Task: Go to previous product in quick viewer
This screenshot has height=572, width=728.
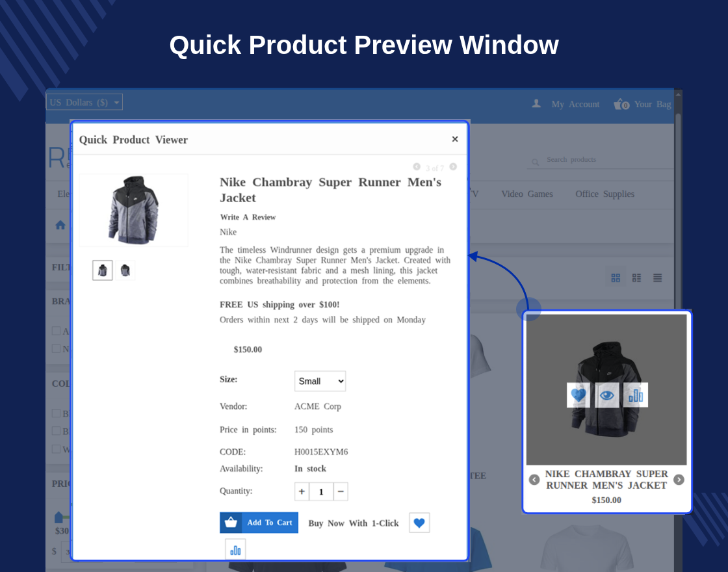Action: pyautogui.click(x=417, y=166)
